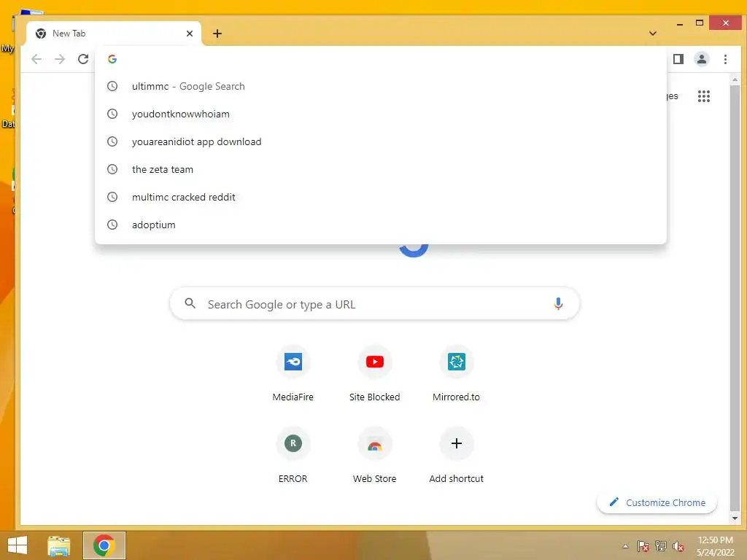Go back using the back arrow

[36, 59]
